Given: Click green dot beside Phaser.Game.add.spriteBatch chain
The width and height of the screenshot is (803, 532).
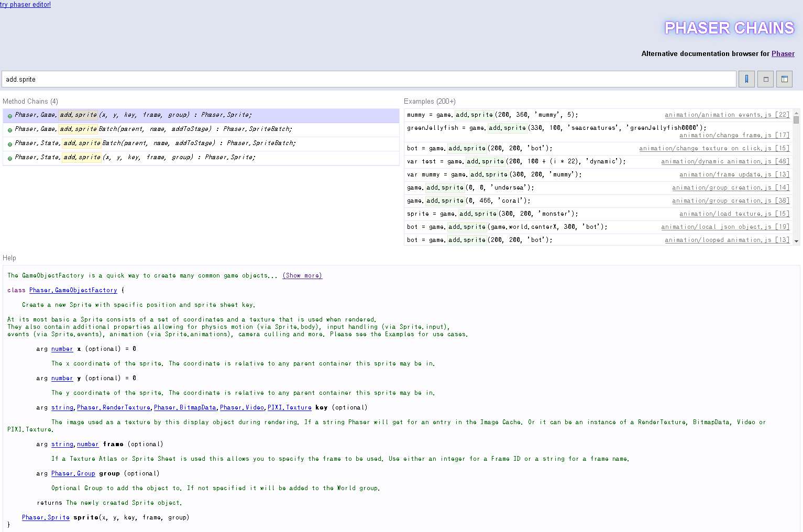Looking at the screenshot, I should click(10, 130).
